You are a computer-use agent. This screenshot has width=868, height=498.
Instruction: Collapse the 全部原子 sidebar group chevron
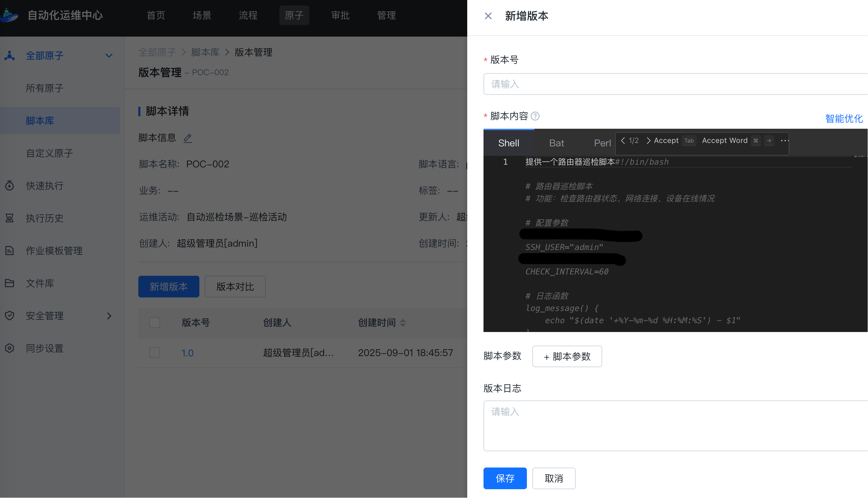pyautogui.click(x=109, y=56)
